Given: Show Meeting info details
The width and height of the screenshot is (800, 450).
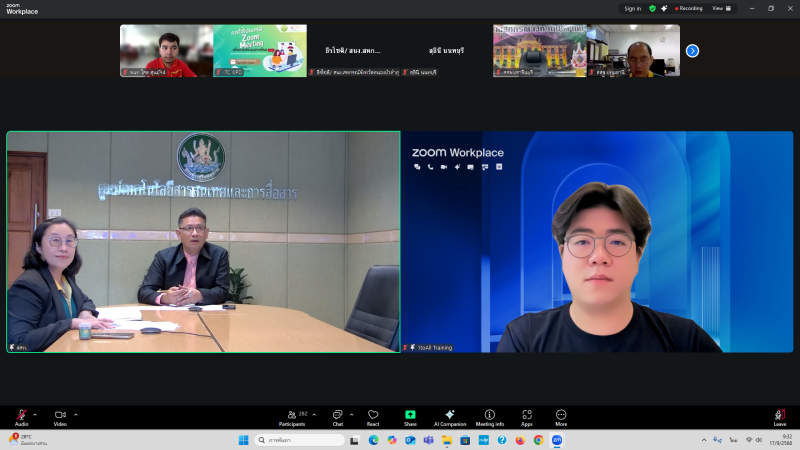Looking at the screenshot, I should (490, 415).
